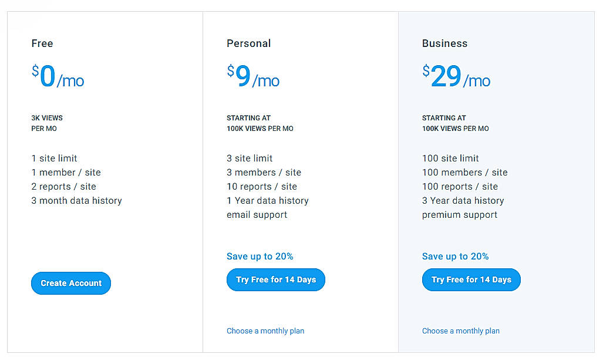Click 'Save up to 20%' in Personal column
This screenshot has height=364, width=603.
point(260,257)
